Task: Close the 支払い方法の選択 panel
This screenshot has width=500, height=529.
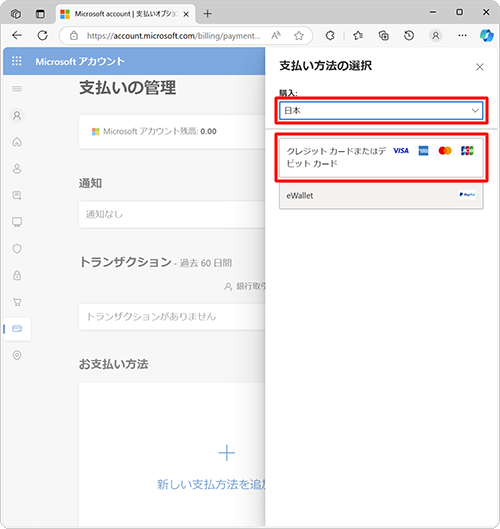Action: [x=479, y=67]
